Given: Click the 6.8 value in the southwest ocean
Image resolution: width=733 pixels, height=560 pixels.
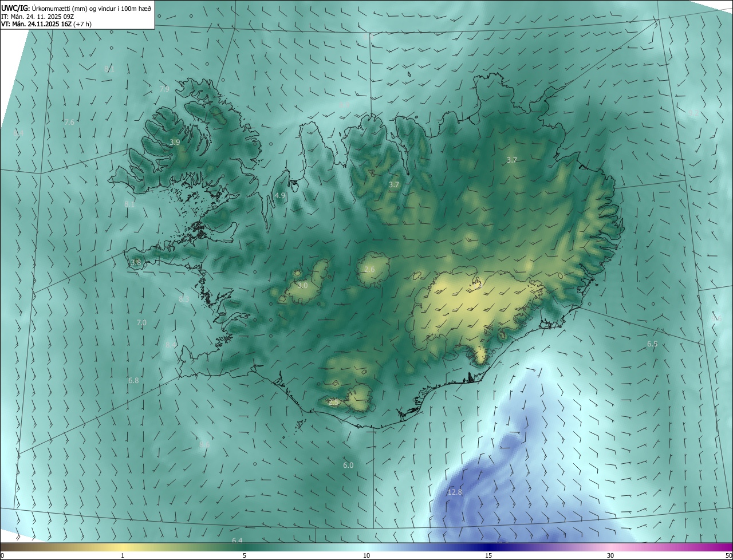Looking at the screenshot, I should (x=133, y=380).
